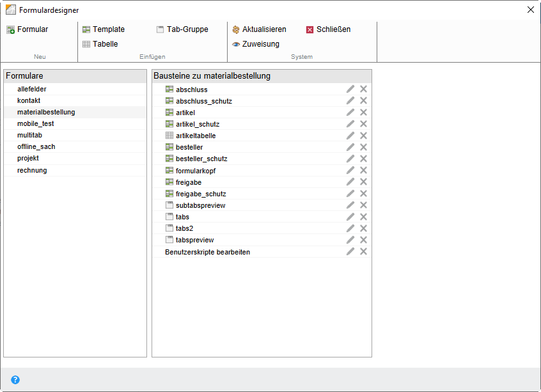Edit the freigabe_schutz building block
The height and width of the screenshot is (392, 541).
tap(350, 193)
